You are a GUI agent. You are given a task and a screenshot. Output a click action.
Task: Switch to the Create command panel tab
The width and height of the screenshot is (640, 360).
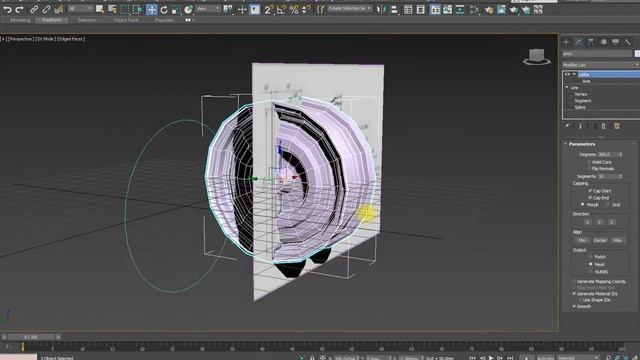[566, 42]
